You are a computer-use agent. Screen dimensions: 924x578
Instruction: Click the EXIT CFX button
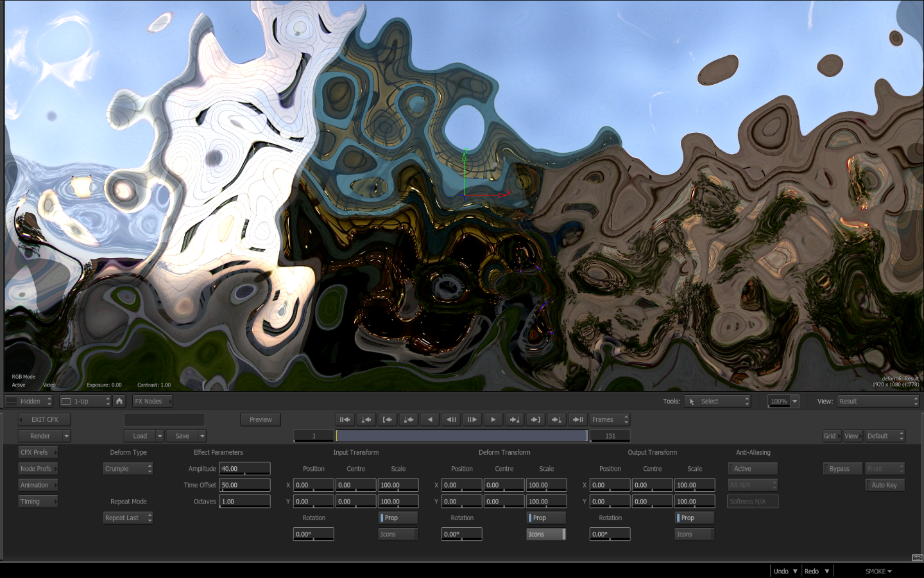pos(44,420)
